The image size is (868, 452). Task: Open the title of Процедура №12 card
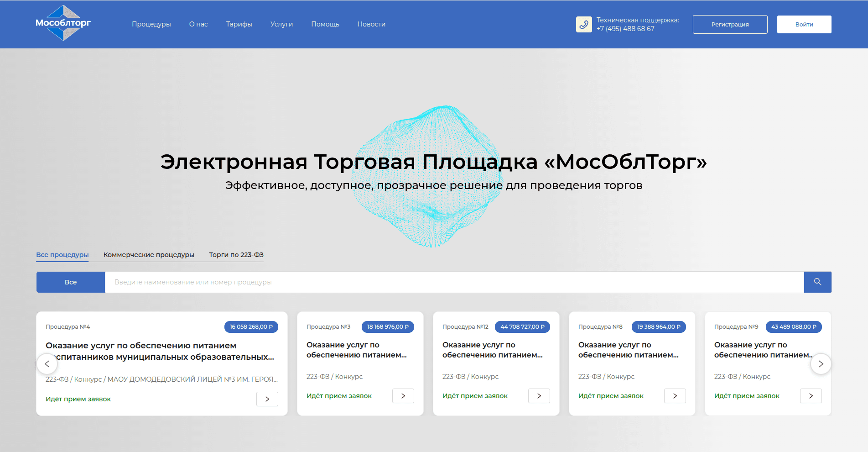493,350
